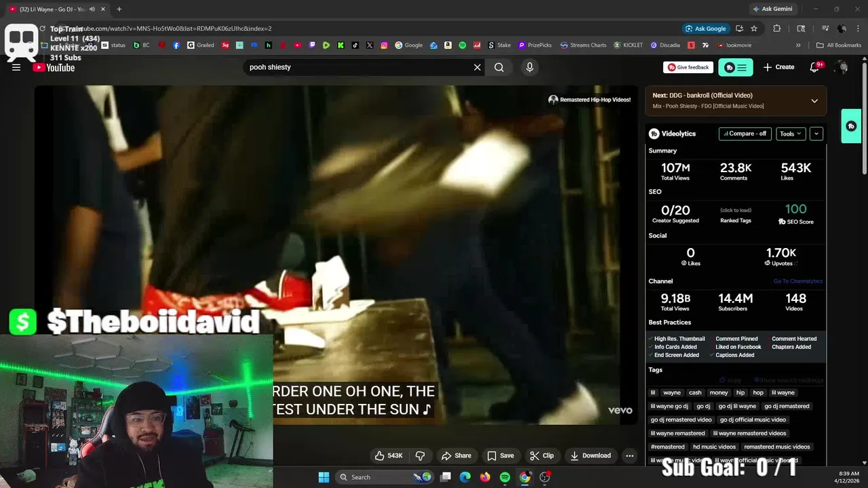Open the Videolytics Tools dropdown
This screenshot has width=868, height=488.
click(791, 134)
